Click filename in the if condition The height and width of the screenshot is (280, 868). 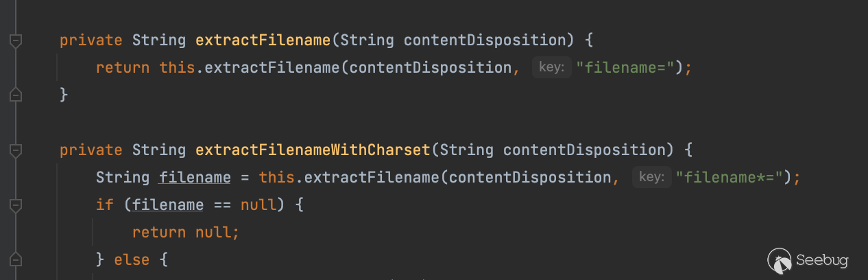coord(168,205)
